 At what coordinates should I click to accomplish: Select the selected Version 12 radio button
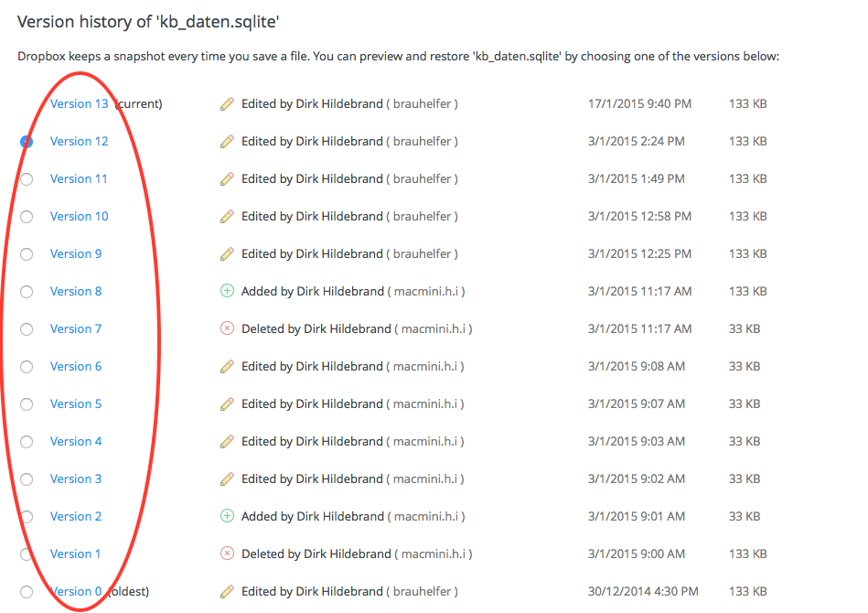(27, 142)
